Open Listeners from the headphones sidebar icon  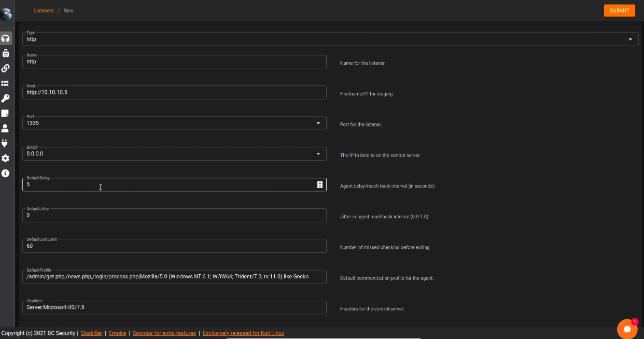(6, 38)
